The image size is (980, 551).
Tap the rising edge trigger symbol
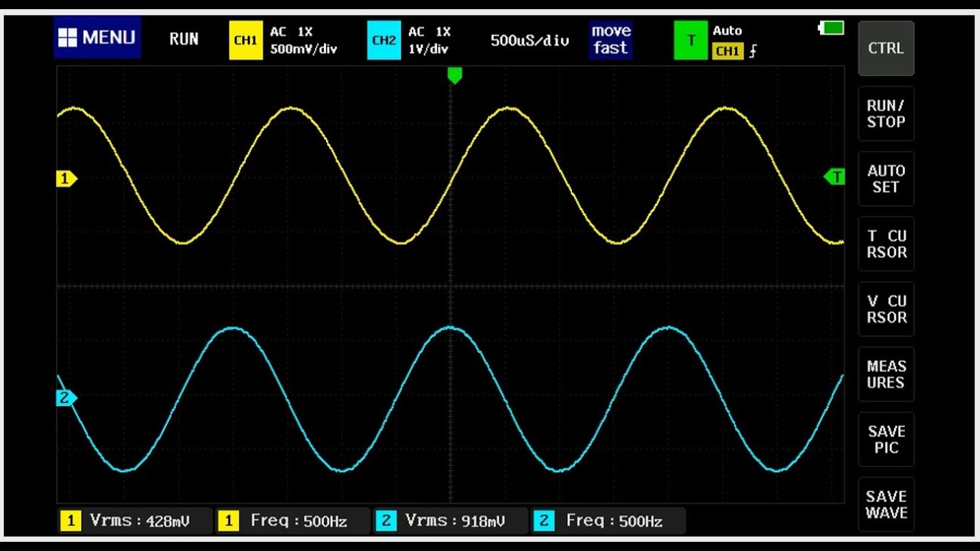pyautogui.click(x=753, y=51)
